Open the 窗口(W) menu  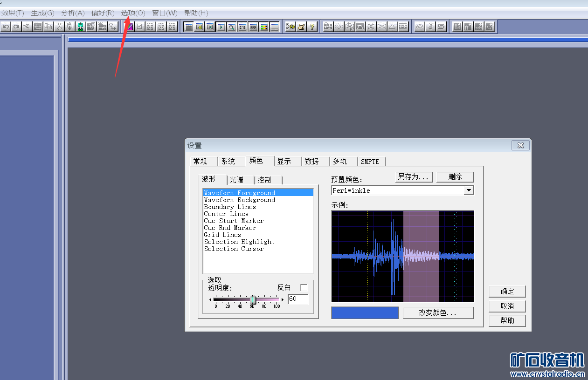[x=165, y=13]
